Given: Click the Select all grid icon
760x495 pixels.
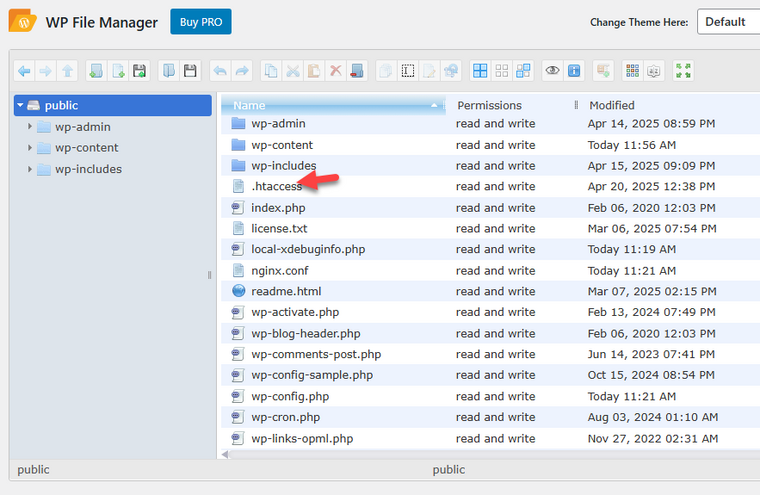Looking at the screenshot, I should click(480, 71).
